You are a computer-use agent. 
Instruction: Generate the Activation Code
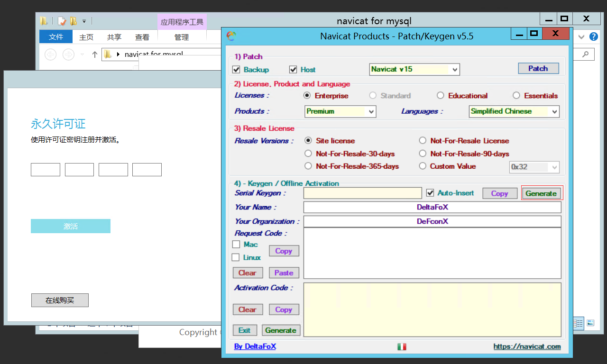281,330
